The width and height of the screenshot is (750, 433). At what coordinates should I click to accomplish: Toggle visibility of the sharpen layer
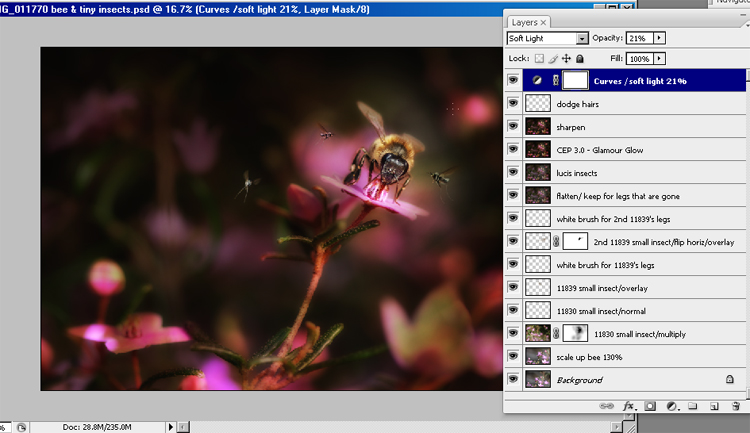514,126
